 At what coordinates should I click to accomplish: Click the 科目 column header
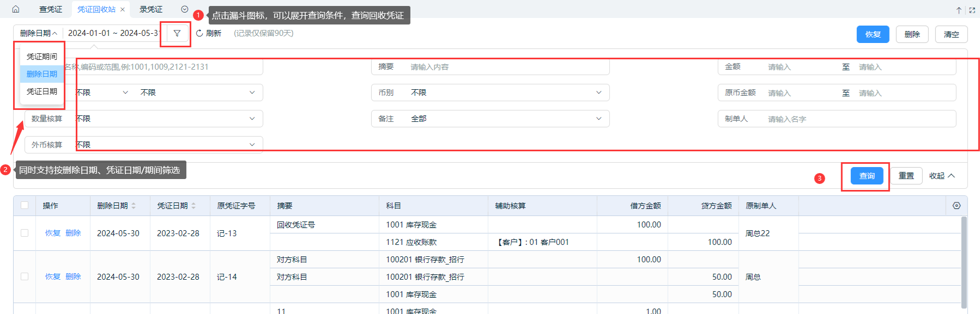[x=433, y=206]
